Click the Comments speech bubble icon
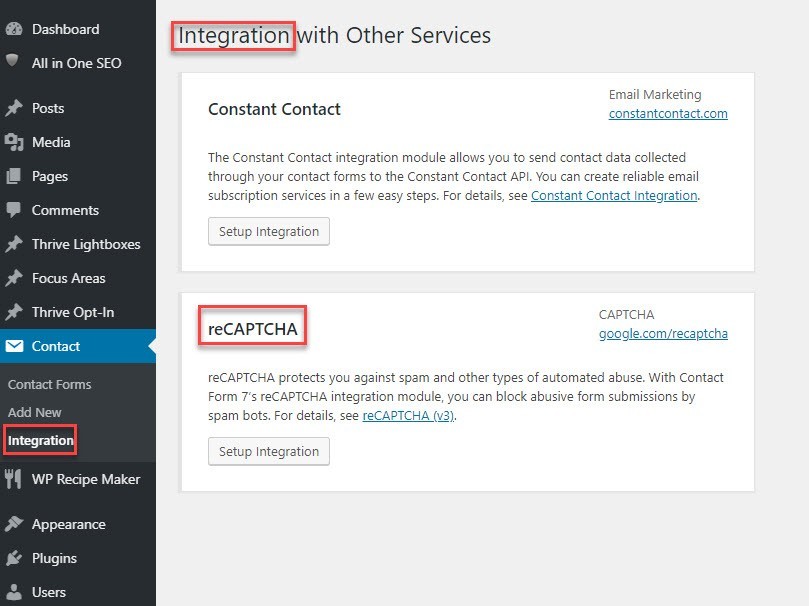The width and height of the screenshot is (809, 606). [14, 210]
